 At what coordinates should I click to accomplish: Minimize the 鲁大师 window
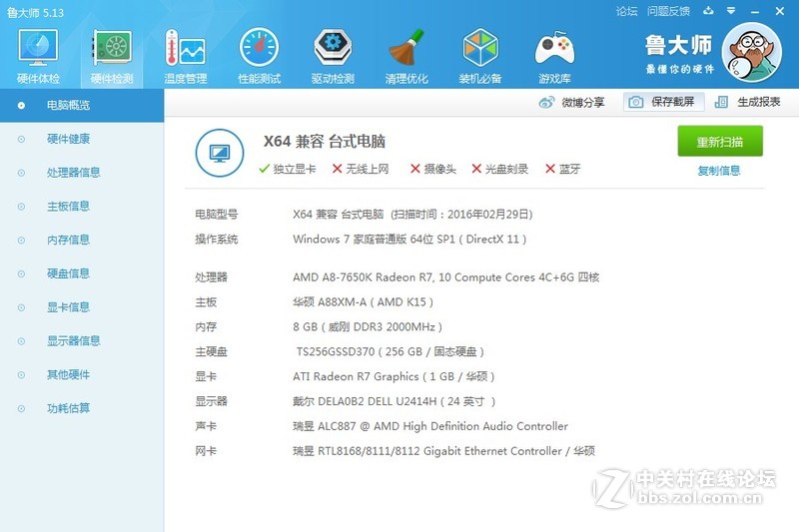click(755, 11)
